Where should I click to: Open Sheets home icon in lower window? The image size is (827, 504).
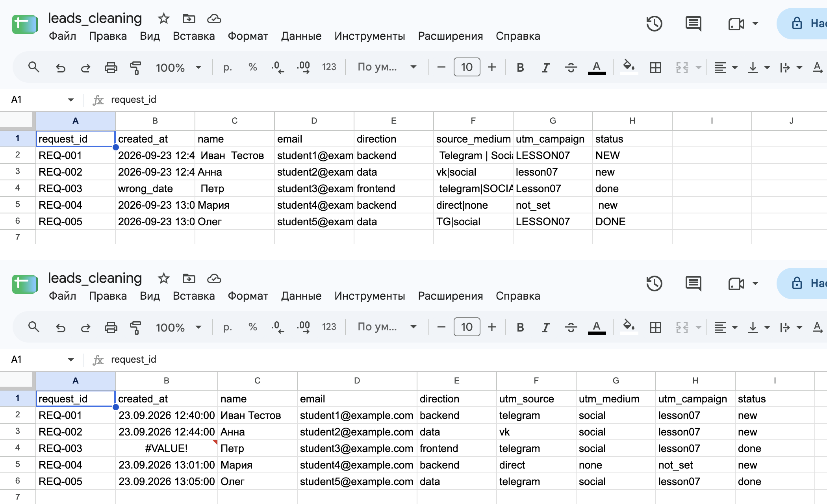tap(25, 284)
